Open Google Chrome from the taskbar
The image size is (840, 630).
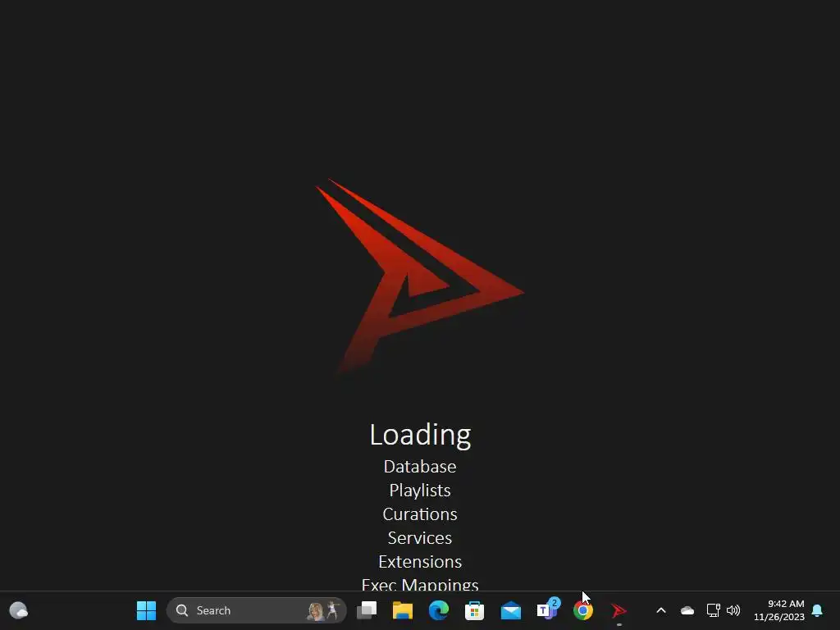click(583, 610)
